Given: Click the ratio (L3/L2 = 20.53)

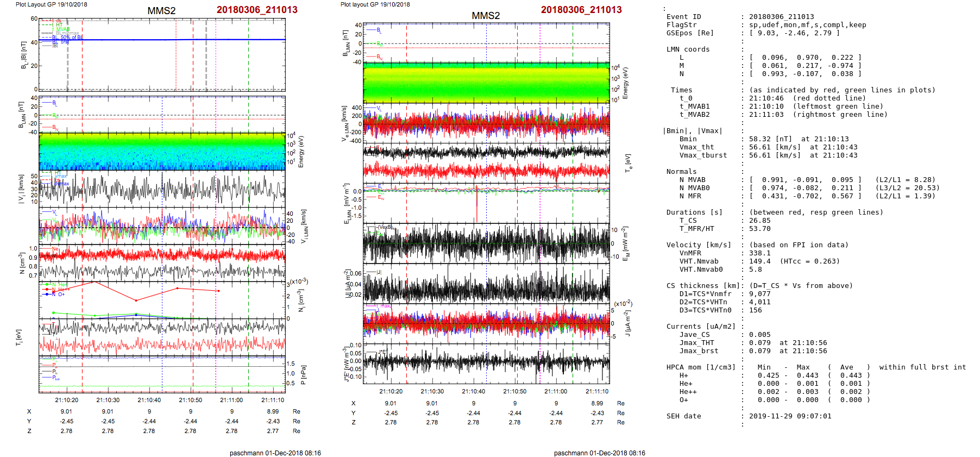Looking at the screenshot, I should click(x=907, y=188).
